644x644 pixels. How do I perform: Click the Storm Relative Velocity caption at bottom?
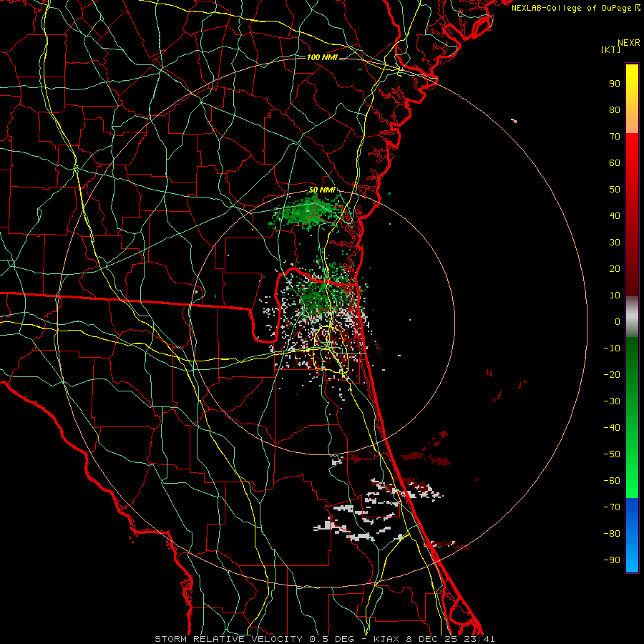tap(324, 639)
